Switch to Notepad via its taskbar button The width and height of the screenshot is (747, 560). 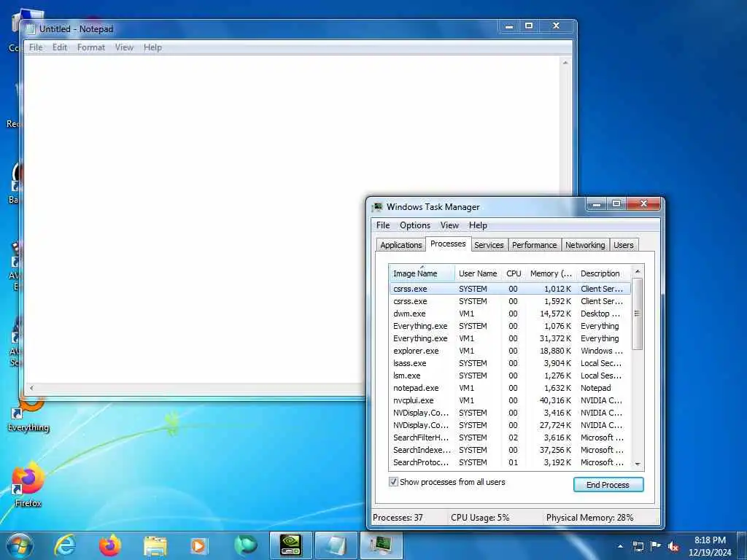click(336, 545)
